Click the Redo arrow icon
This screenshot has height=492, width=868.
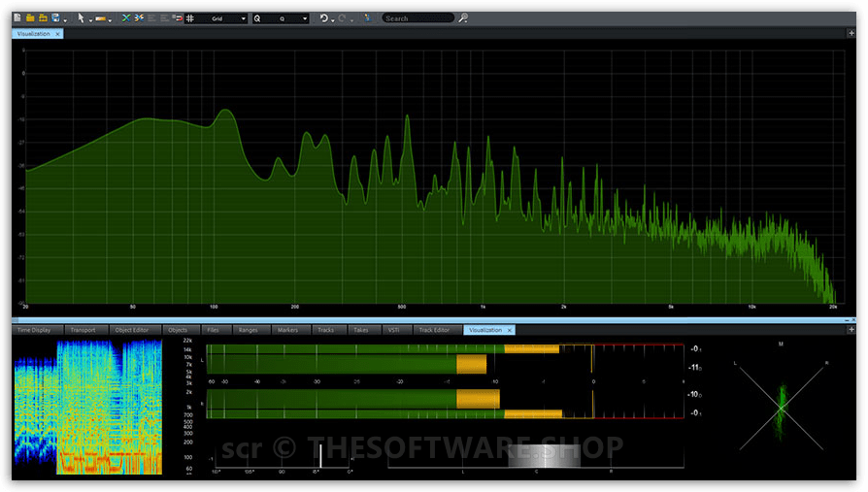pyautogui.click(x=342, y=18)
